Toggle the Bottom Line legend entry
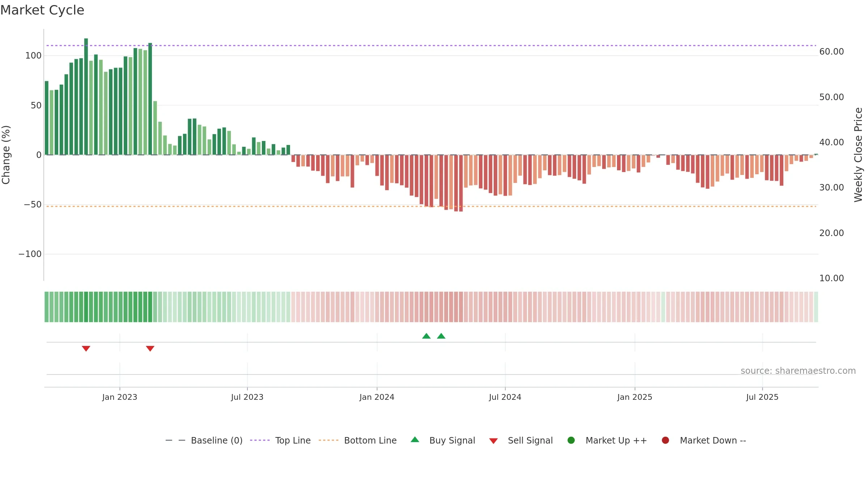Image resolution: width=868 pixels, height=488 pixels. tap(358, 440)
